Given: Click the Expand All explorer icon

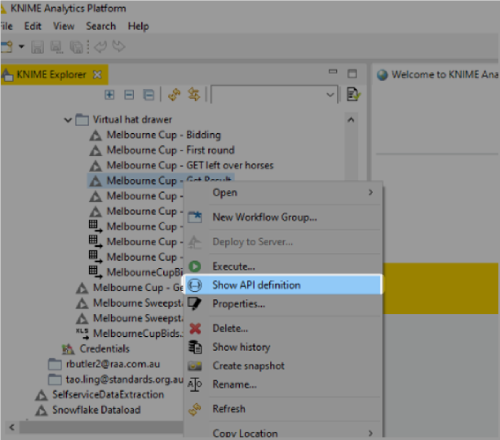Looking at the screenshot, I should click(109, 95).
